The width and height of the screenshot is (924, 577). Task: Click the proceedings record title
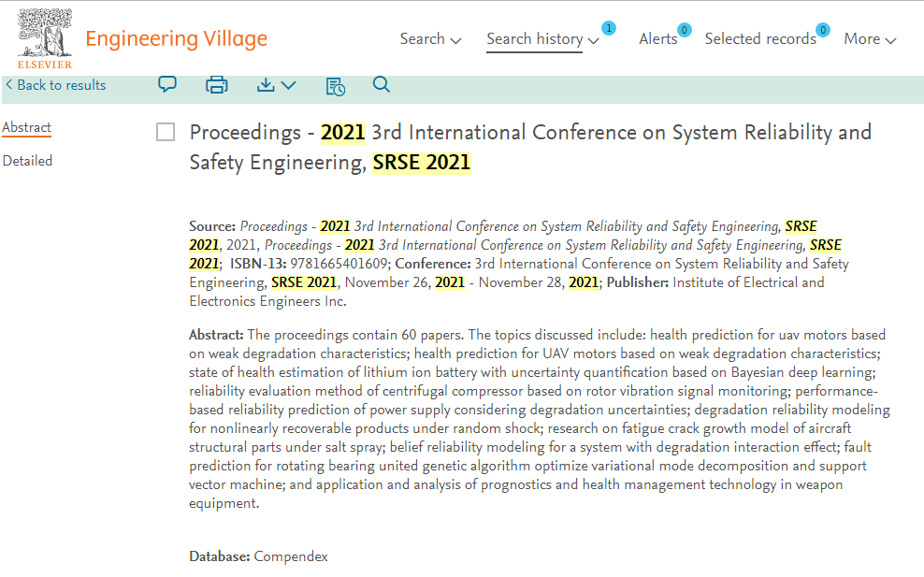(529, 147)
